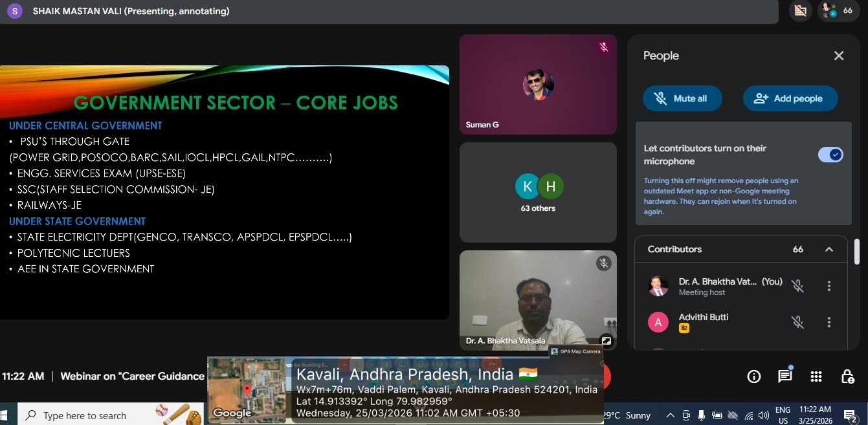
Task: Click the crossed-out building icon at top
Action: pyautogui.click(x=801, y=10)
